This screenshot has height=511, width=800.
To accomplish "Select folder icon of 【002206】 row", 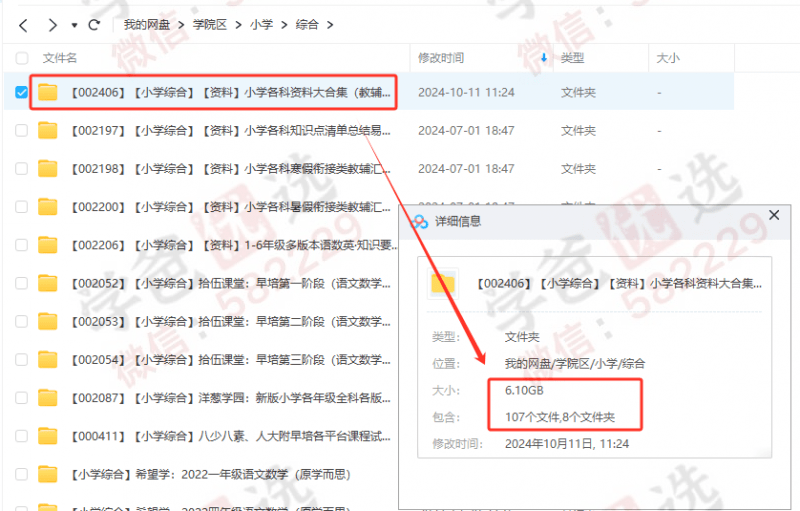I will pyautogui.click(x=47, y=245).
